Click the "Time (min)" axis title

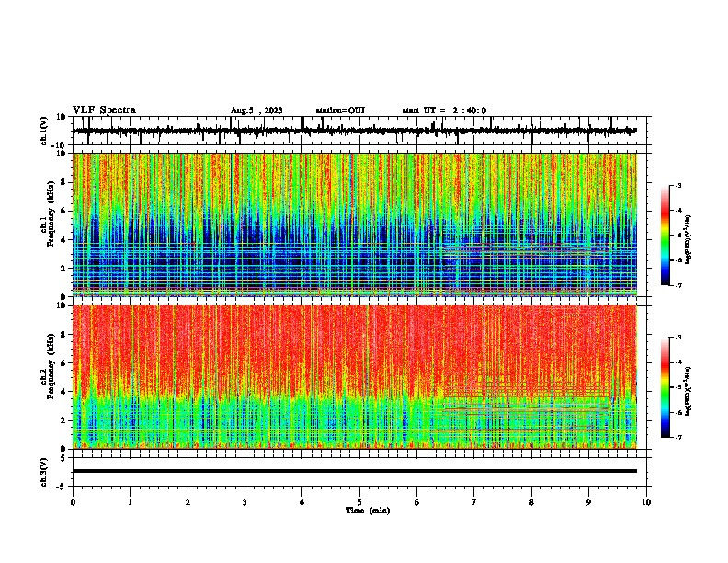click(368, 511)
